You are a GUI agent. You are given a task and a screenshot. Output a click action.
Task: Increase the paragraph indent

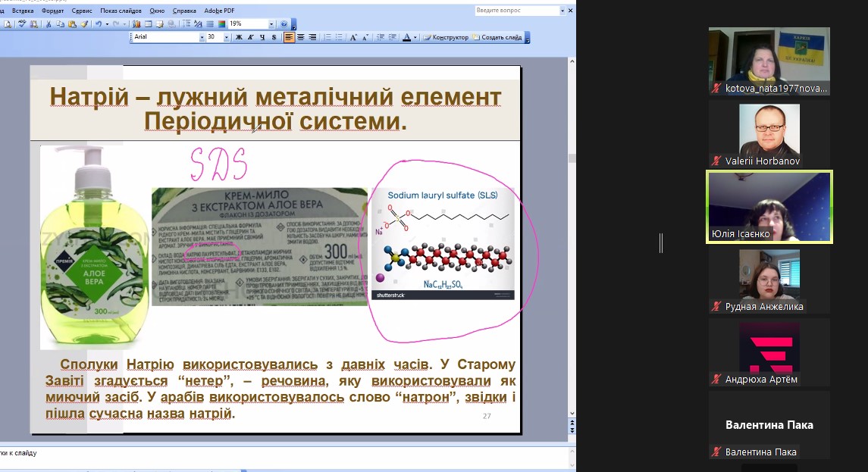(392, 38)
